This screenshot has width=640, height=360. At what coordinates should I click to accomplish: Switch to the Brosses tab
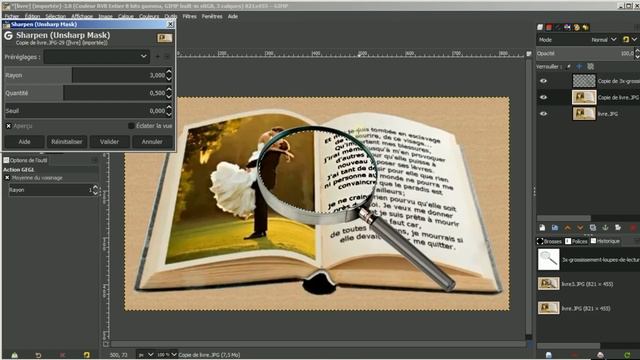click(x=549, y=241)
